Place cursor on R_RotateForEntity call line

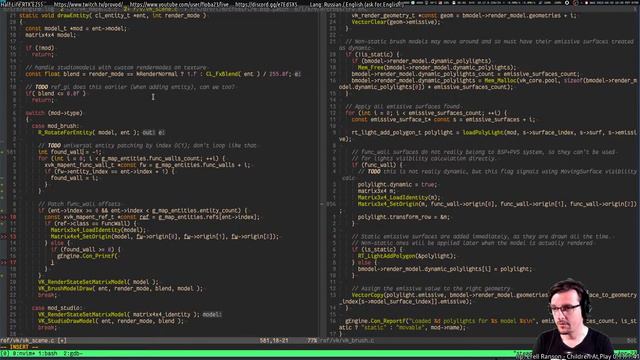coord(89,133)
